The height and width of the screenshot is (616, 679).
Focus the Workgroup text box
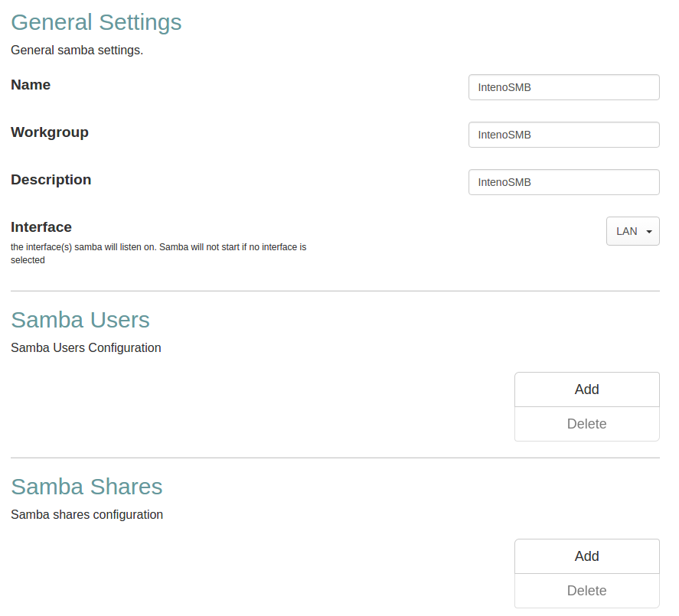pyautogui.click(x=563, y=135)
